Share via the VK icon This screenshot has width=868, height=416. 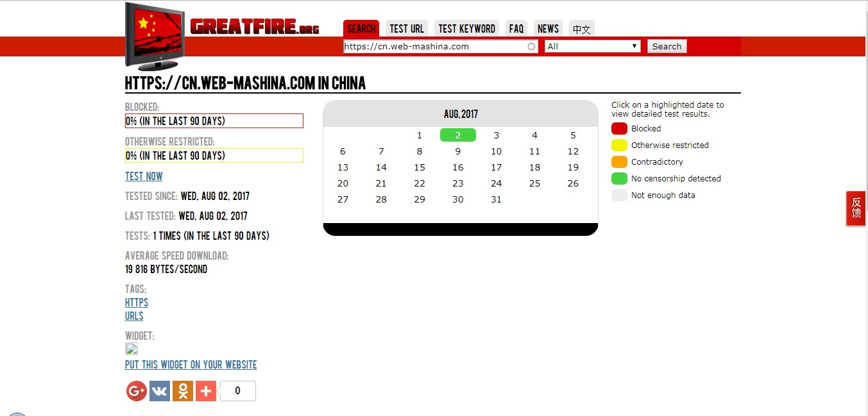pos(160,391)
